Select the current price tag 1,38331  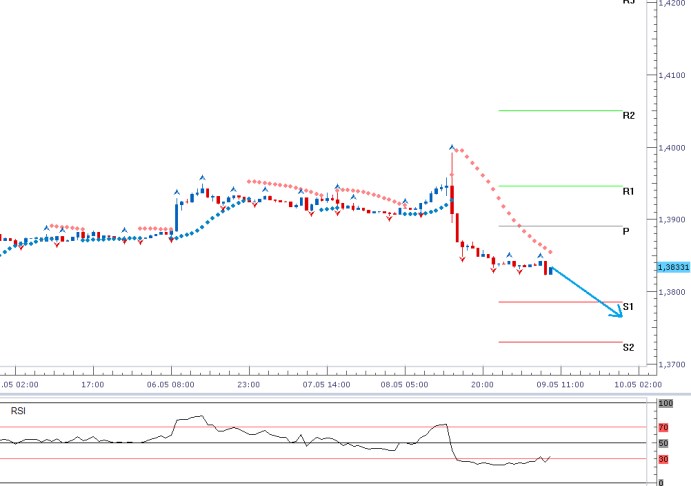click(x=673, y=267)
